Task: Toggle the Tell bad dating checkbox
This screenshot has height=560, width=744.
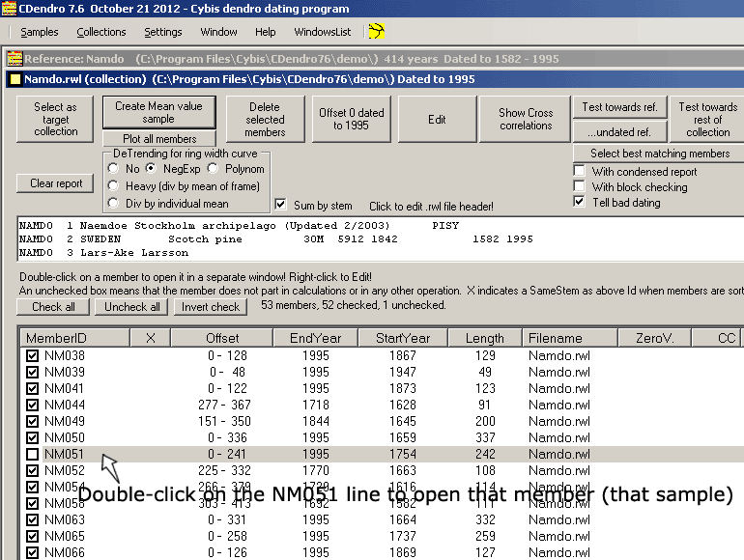Action: [580, 202]
